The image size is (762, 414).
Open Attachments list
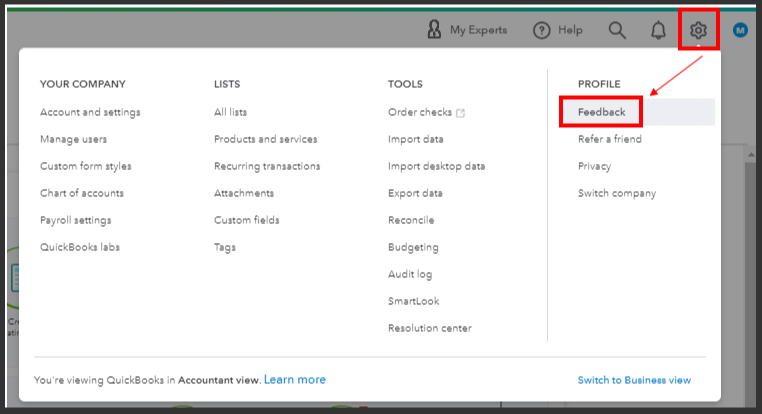coord(244,193)
